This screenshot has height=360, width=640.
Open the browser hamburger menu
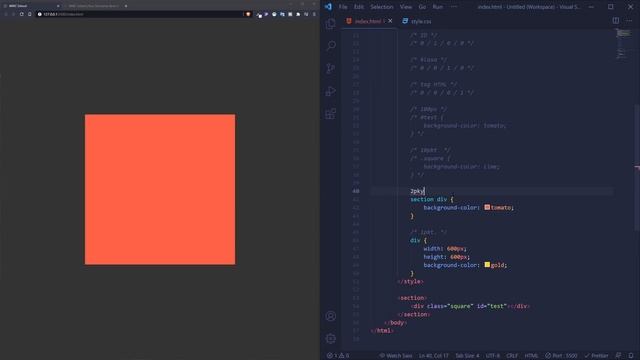point(314,14)
